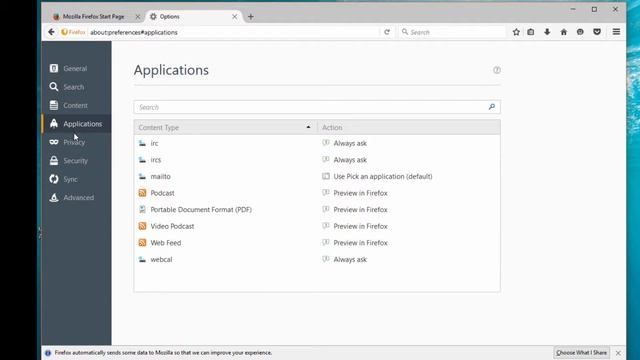This screenshot has height=360, width=640.
Task: Go to the Home page icon
Action: coord(564,32)
